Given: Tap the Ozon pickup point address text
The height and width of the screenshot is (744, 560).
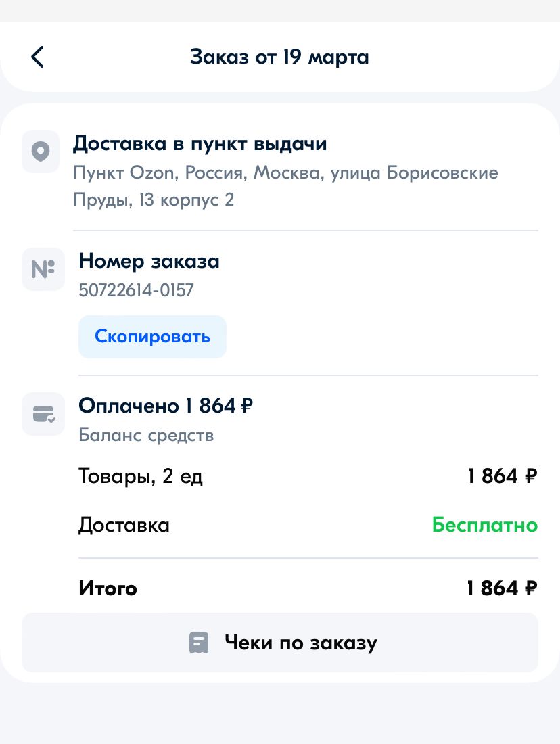Looking at the screenshot, I should point(285,186).
